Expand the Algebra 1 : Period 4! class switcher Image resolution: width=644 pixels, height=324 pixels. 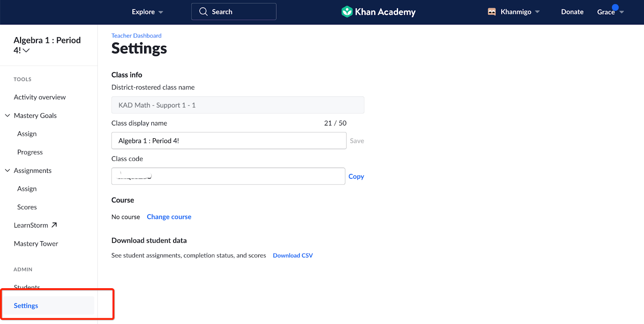[47, 45]
